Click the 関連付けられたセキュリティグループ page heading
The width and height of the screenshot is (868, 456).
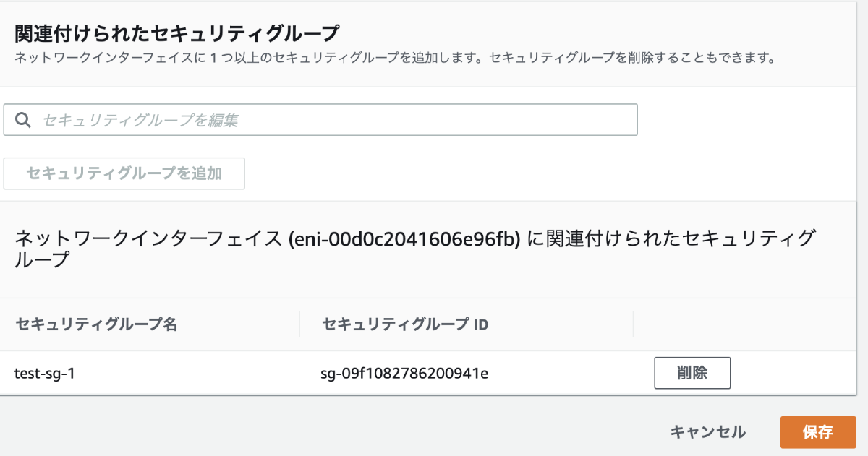pyautogui.click(x=177, y=33)
